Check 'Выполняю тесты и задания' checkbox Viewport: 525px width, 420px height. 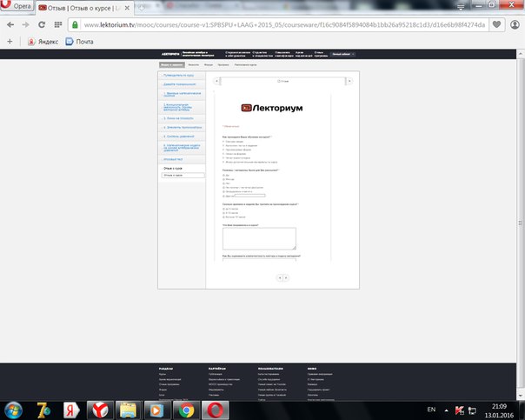click(x=223, y=146)
